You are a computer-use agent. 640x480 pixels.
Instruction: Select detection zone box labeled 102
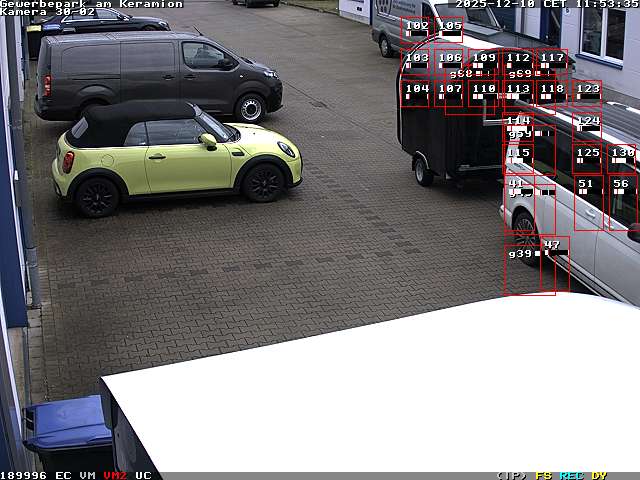point(416,32)
